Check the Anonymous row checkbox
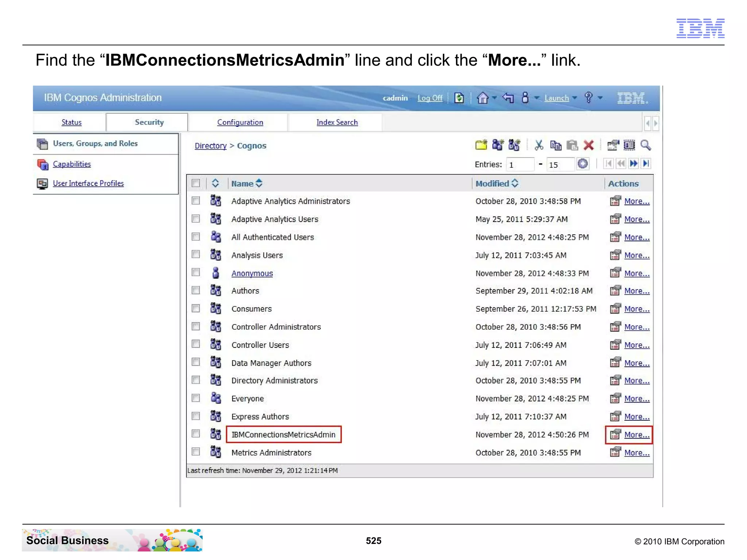Screen dimensions: 747x560 tap(196, 272)
